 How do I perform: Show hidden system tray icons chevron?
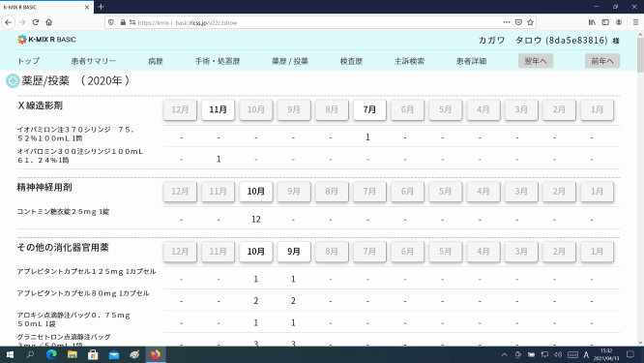click(x=505, y=354)
